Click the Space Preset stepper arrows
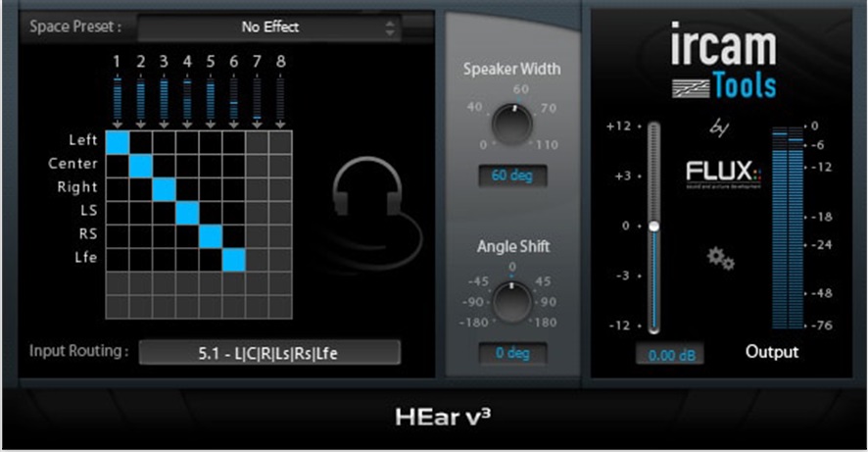 click(390, 27)
